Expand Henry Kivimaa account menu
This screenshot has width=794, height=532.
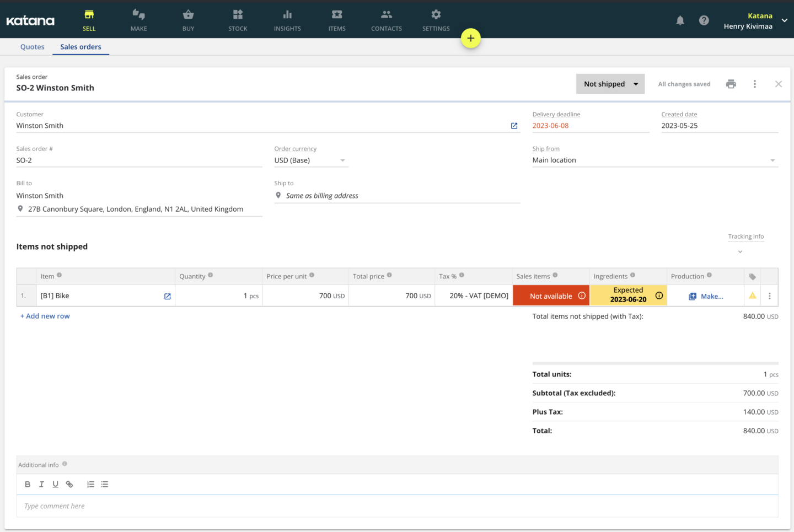coord(784,19)
